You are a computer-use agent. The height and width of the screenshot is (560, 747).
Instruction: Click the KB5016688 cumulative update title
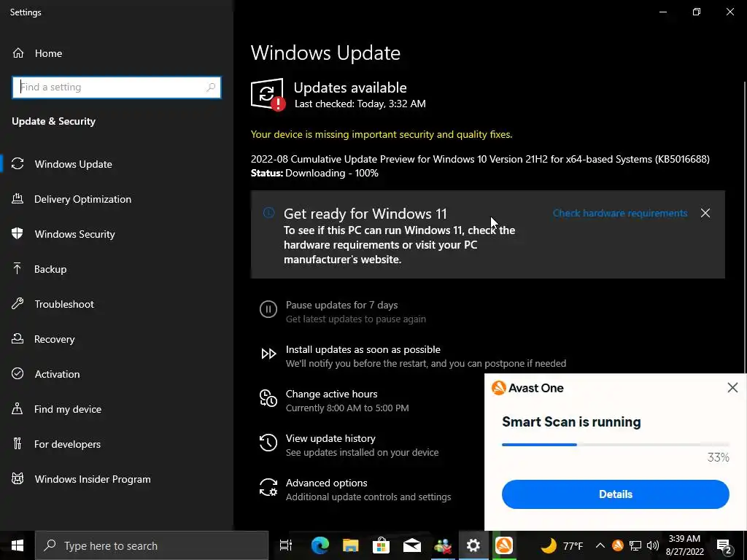coord(480,159)
